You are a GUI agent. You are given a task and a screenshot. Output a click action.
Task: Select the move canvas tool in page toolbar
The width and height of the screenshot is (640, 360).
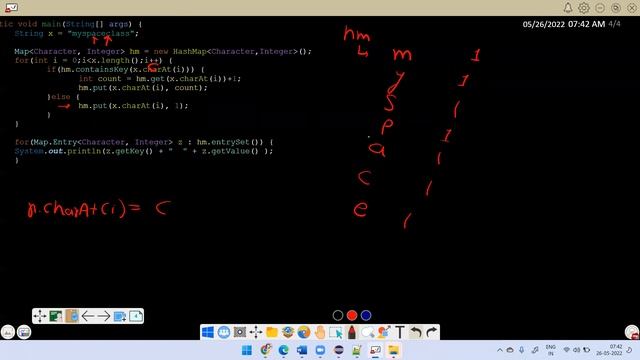[x=40, y=316]
